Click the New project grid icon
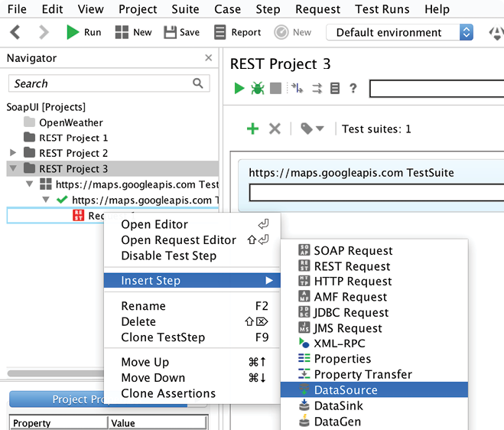Image resolution: width=504 pixels, height=430 pixels. (122, 32)
